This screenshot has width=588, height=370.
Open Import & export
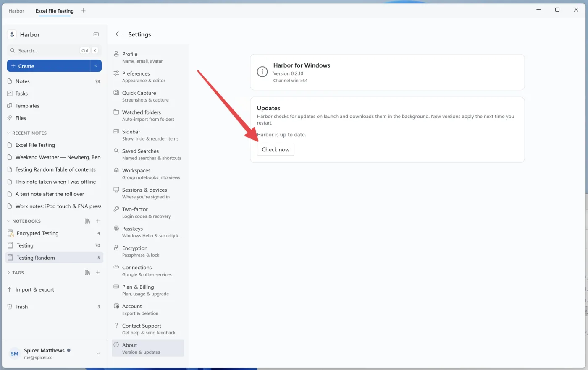(x=54, y=289)
